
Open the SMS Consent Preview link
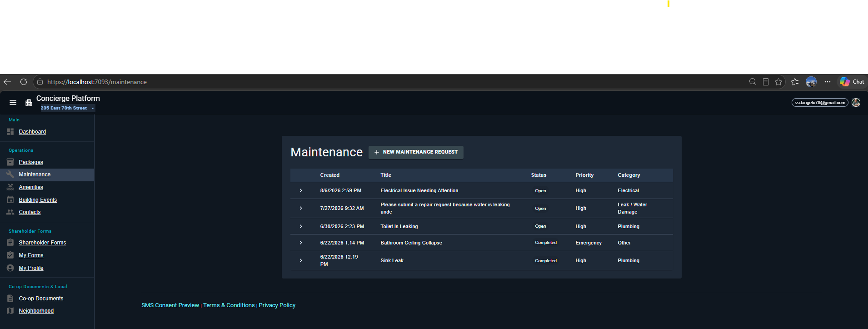(170, 305)
